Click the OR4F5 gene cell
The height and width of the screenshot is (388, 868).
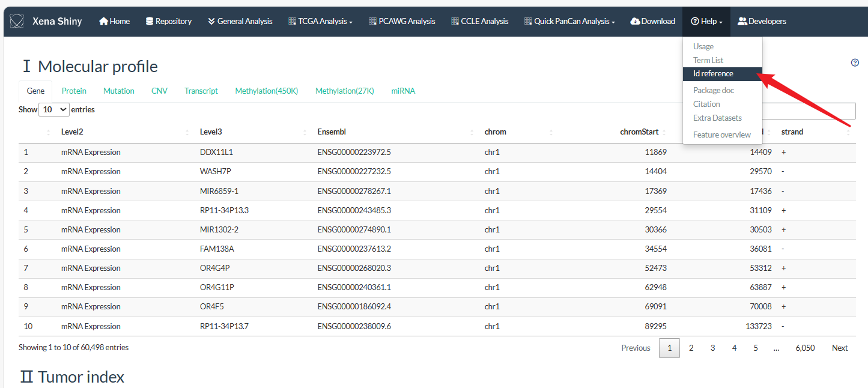212,306
